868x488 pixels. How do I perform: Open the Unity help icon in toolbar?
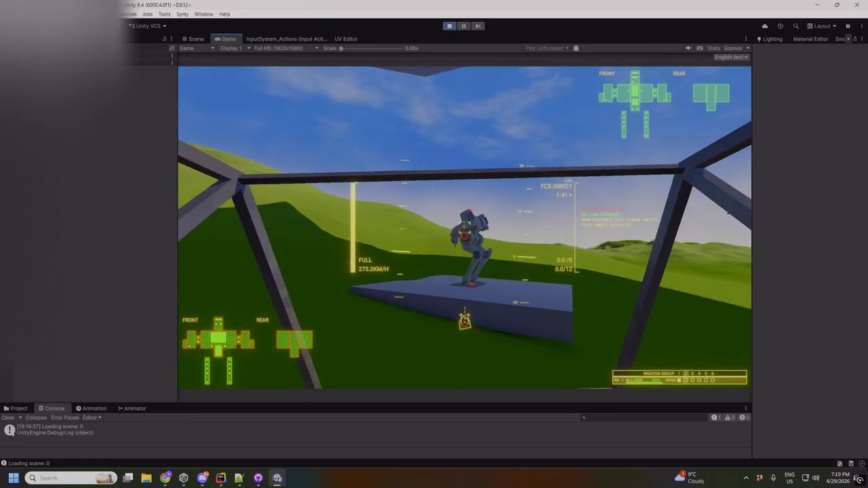(848, 26)
